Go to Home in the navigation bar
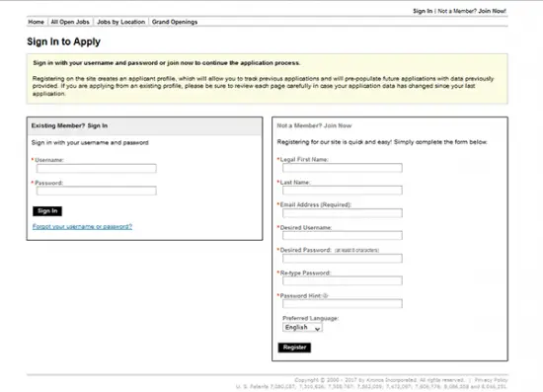543x392 pixels. tap(36, 22)
